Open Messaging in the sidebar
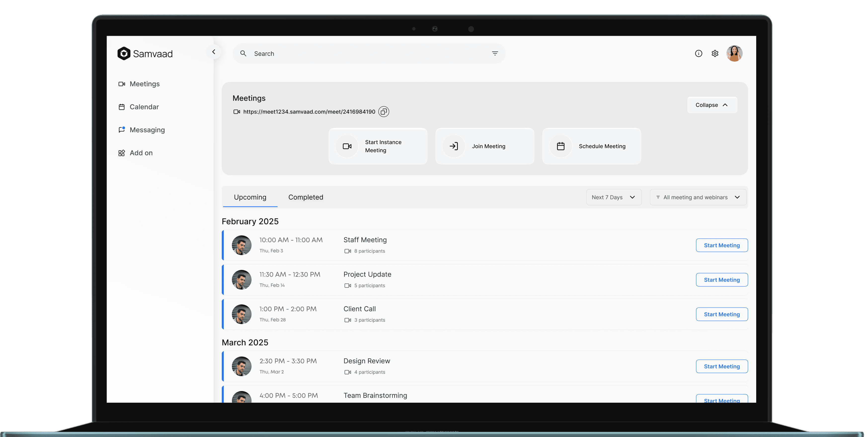The width and height of the screenshot is (868, 437). 147,130
